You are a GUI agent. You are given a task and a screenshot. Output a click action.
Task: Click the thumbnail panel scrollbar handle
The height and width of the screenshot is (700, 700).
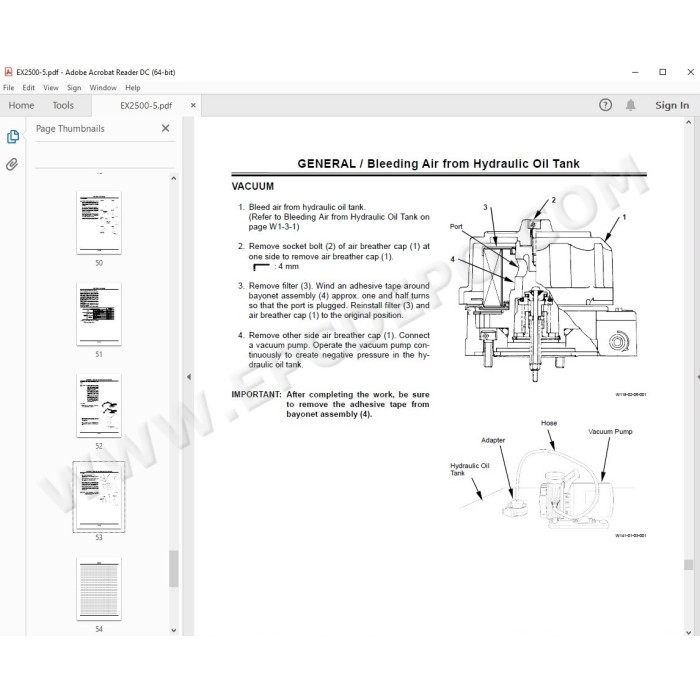(x=174, y=568)
